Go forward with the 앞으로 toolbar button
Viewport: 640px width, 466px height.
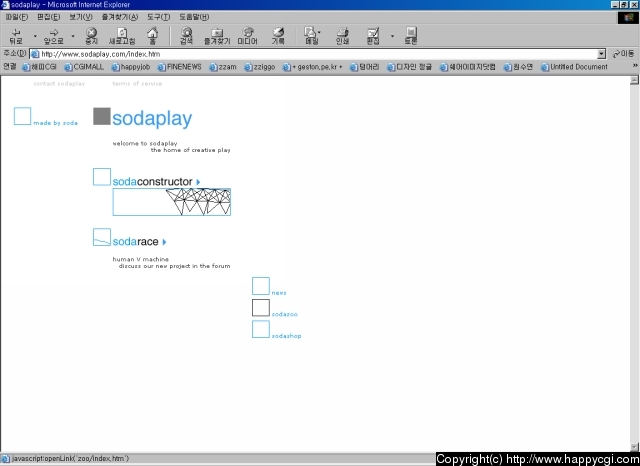(x=53, y=36)
